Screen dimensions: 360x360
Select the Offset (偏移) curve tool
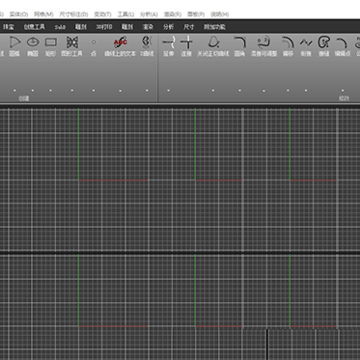(x=288, y=46)
